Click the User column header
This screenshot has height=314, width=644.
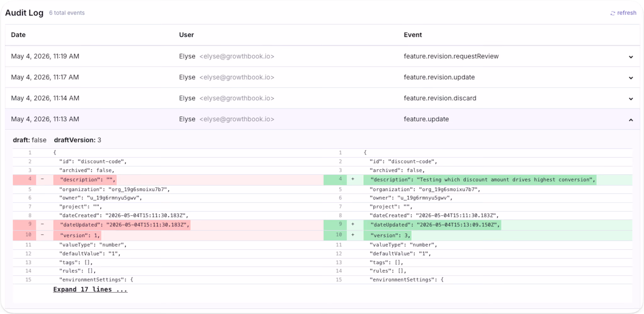coord(186,35)
